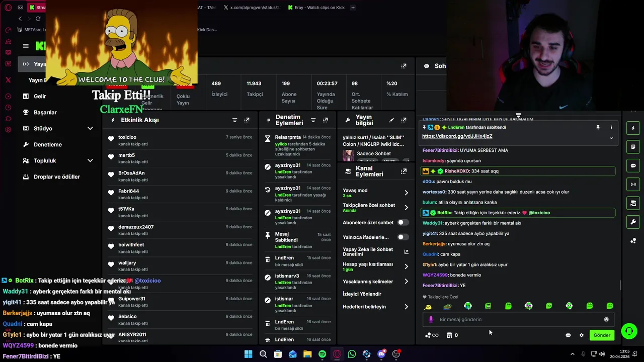The width and height of the screenshot is (644, 362).
Task: Select the yellow blob emote
Action: tap(428, 306)
